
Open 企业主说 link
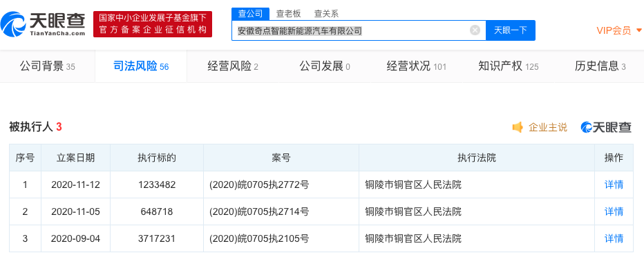pos(548,127)
